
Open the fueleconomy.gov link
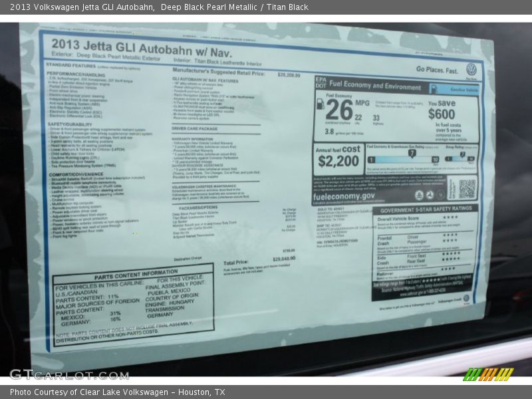click(x=344, y=196)
